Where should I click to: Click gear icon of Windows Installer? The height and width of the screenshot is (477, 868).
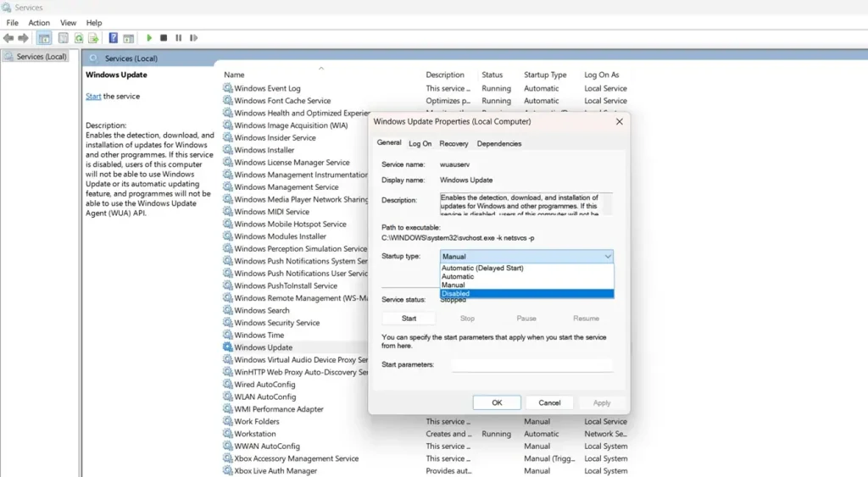pos(227,149)
